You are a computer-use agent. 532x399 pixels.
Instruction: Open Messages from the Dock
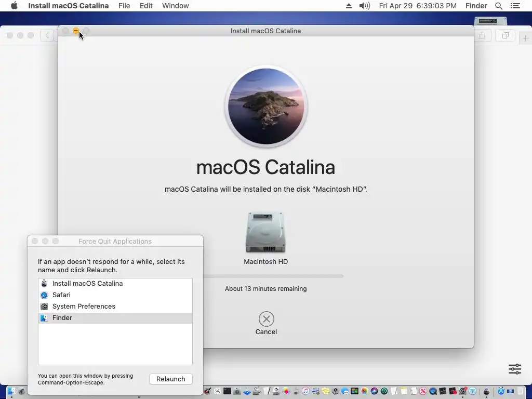[345, 391]
